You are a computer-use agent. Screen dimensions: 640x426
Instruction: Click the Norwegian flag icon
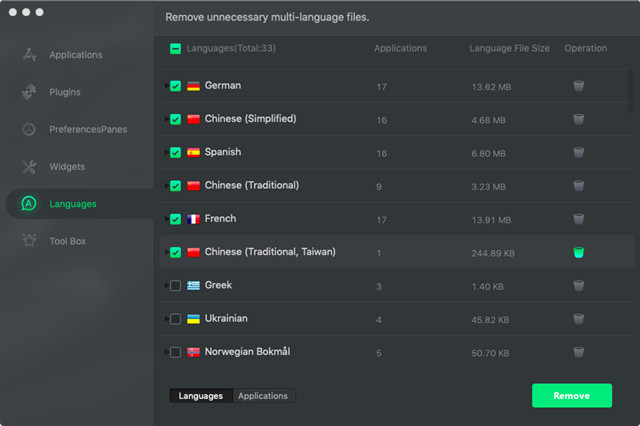pyautogui.click(x=193, y=352)
